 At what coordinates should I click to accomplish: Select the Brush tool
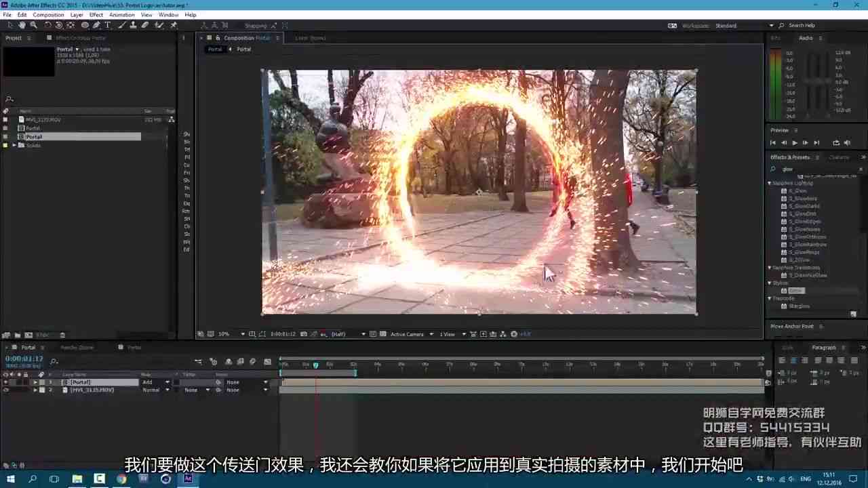(x=122, y=25)
